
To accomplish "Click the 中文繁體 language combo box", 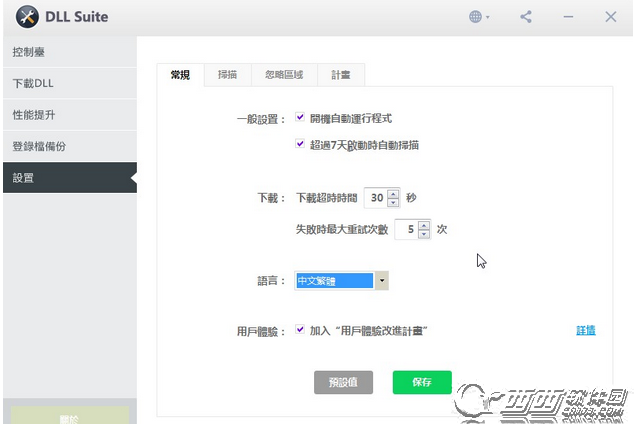I will point(342,281).
